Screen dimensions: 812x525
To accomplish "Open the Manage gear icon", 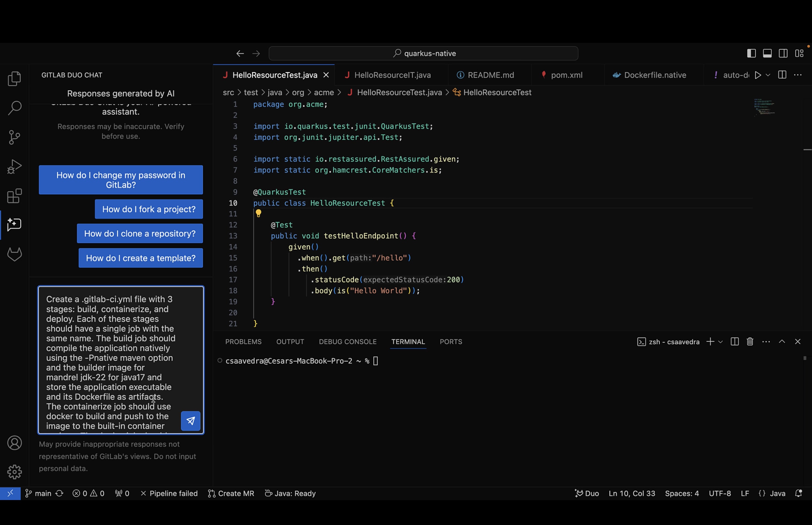I will (x=14, y=472).
